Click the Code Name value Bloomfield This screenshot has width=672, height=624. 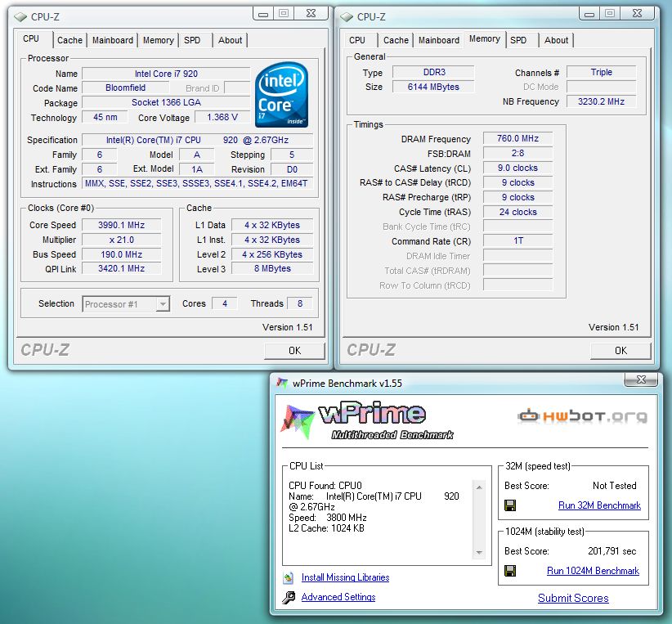tap(126, 88)
